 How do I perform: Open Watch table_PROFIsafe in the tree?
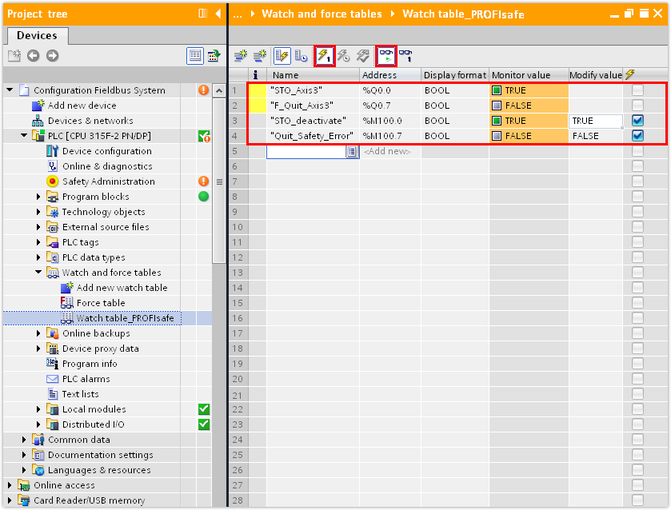tap(124, 318)
